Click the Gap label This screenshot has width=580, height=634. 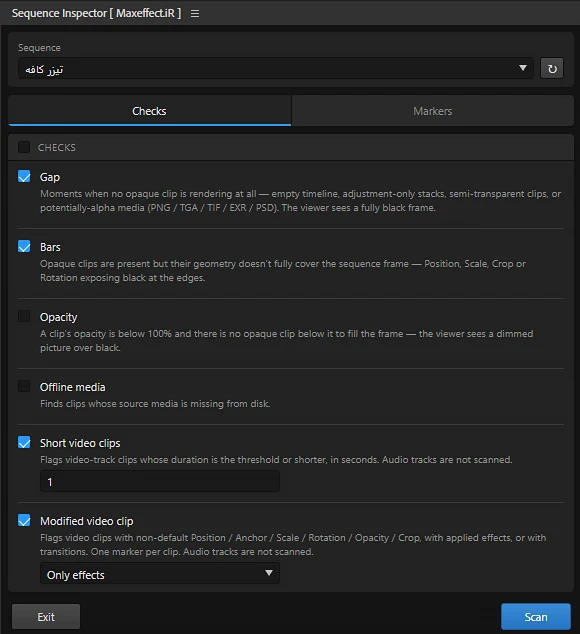[50, 177]
